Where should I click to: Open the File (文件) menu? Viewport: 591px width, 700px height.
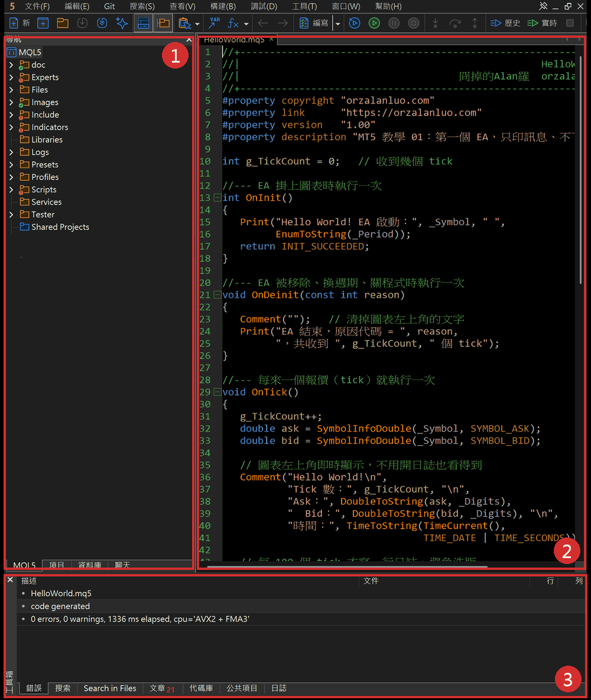(x=37, y=7)
